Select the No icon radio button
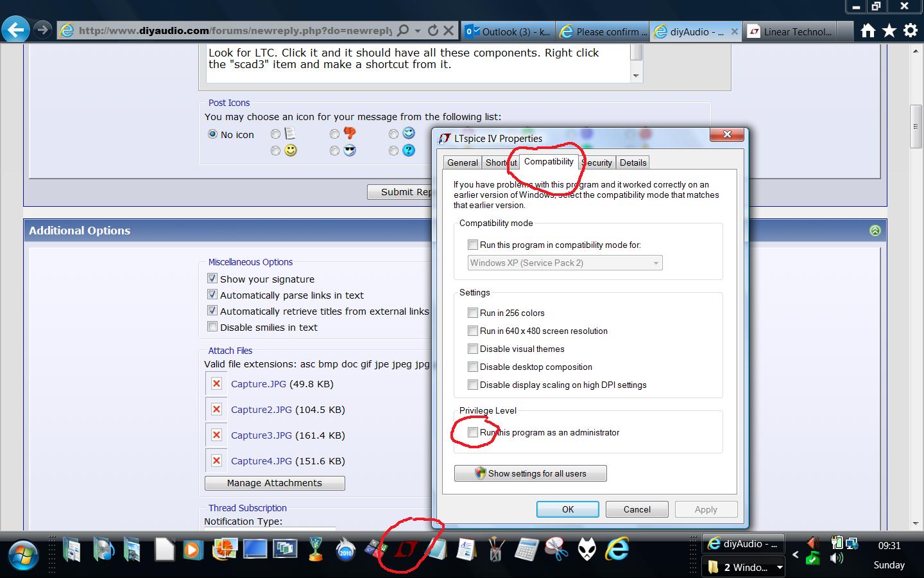The image size is (924, 578). point(213,134)
